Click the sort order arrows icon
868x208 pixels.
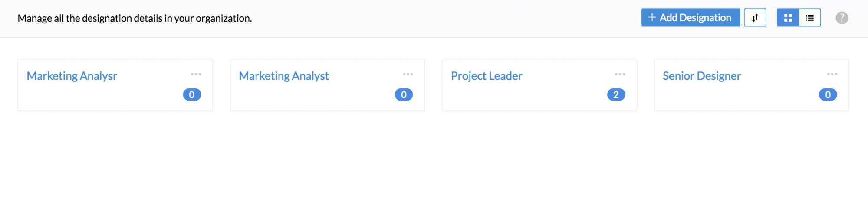pos(755,18)
